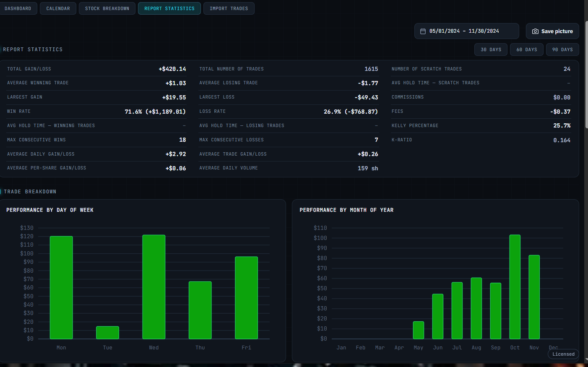Click the Total Gain/Loss value +$420.14
This screenshot has height=367, width=588.
(x=172, y=69)
